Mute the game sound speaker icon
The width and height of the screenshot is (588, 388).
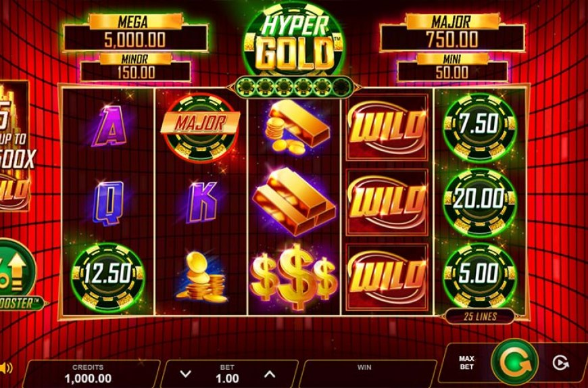5,368
